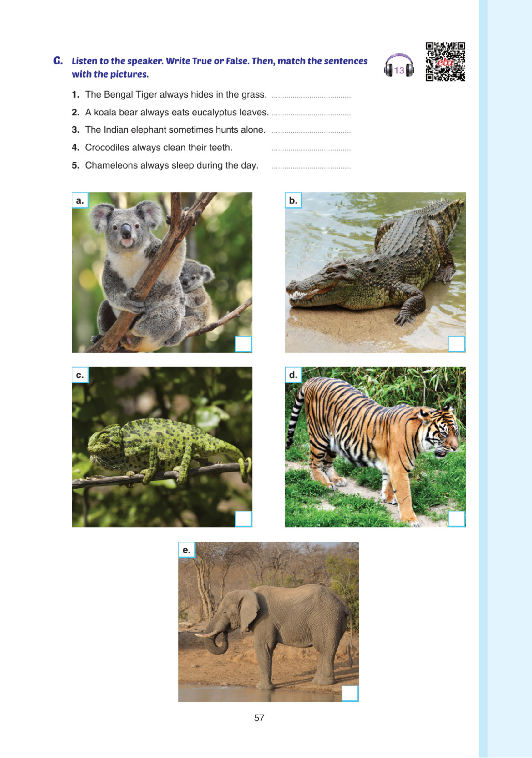Tick the answer box on the crocodile picture

coord(457,344)
